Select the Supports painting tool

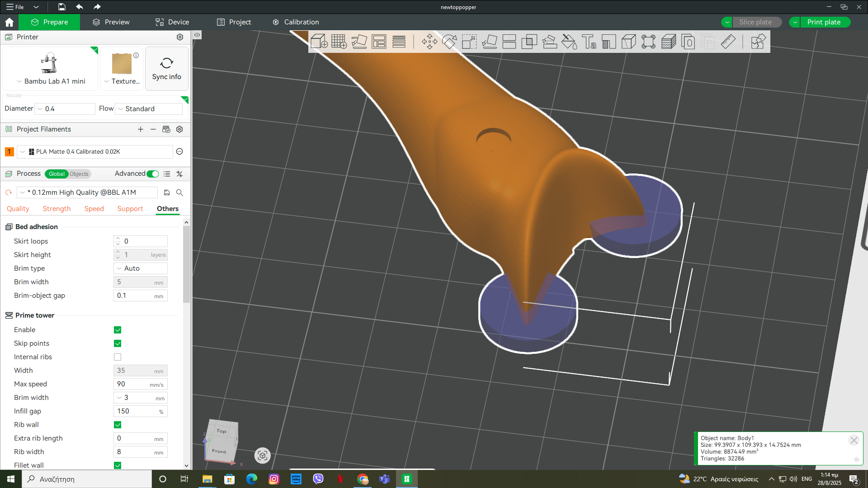point(549,42)
